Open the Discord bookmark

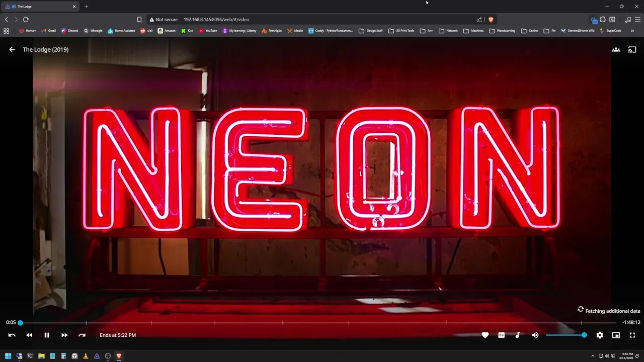click(69, 31)
